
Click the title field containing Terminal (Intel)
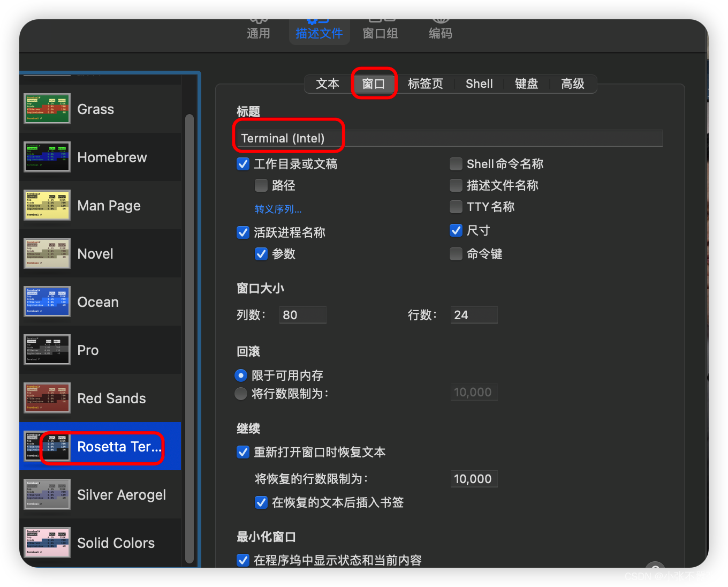point(450,138)
